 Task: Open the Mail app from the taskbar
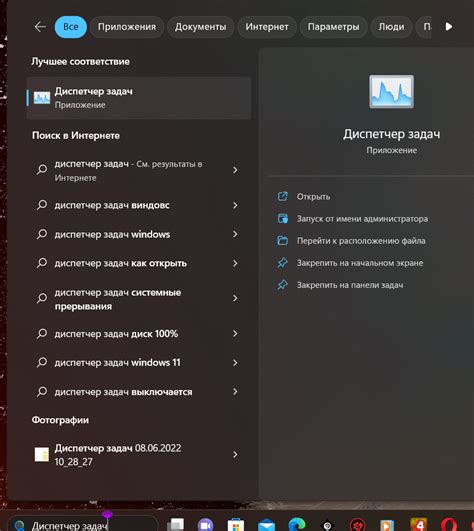(266, 525)
